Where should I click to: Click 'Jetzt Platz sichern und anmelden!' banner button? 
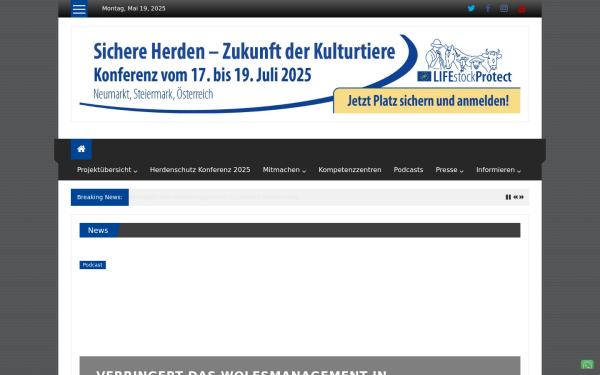[x=427, y=101]
